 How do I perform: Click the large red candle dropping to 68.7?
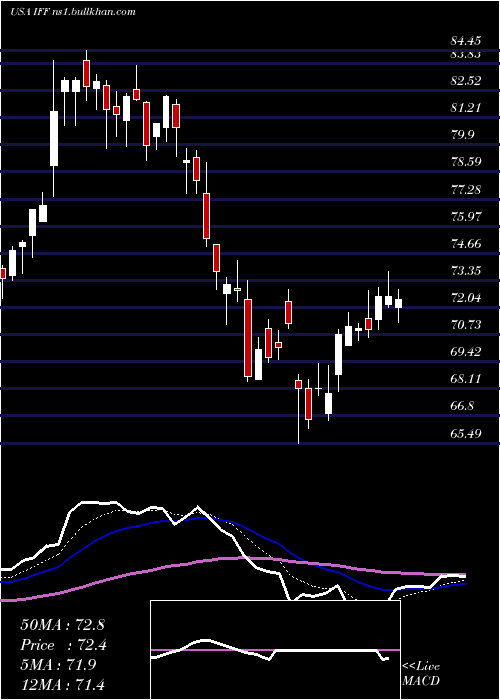tap(248, 338)
